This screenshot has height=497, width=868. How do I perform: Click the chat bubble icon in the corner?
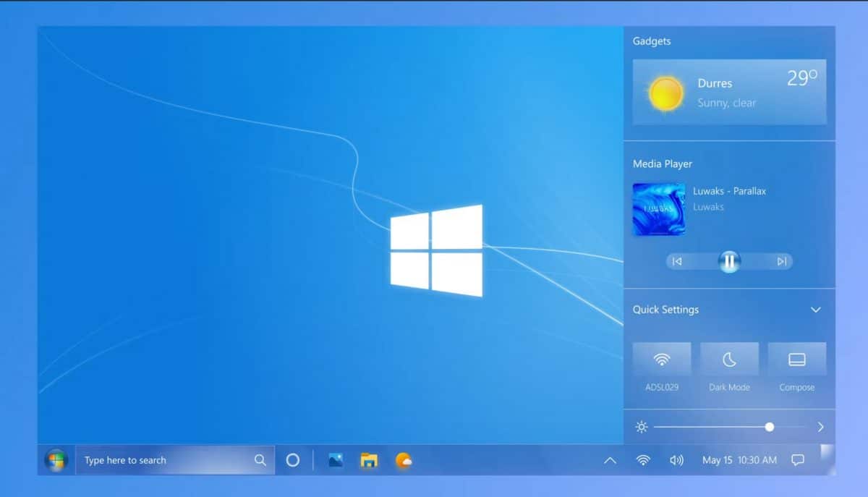pyautogui.click(x=797, y=460)
